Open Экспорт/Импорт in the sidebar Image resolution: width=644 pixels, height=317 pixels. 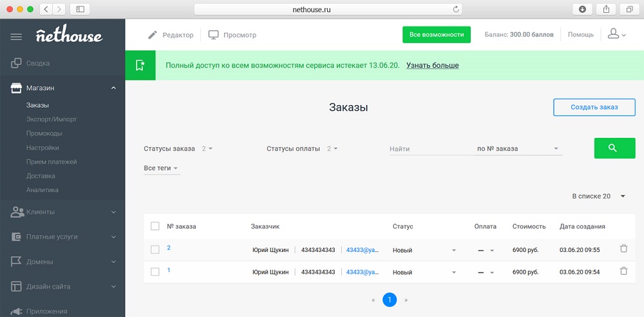(x=52, y=119)
